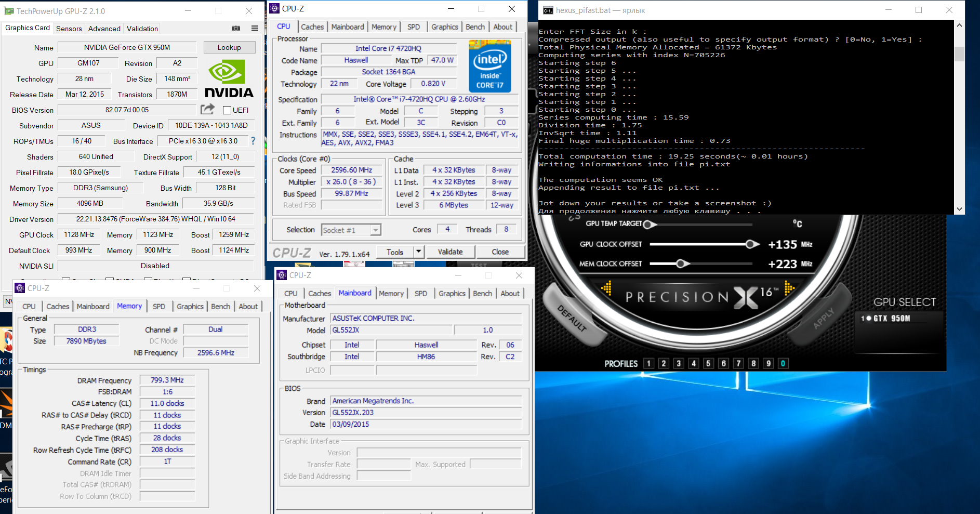Open Graphics tab in Mainboard CPU-Z window
This screenshot has width=980, height=514.
452,294
